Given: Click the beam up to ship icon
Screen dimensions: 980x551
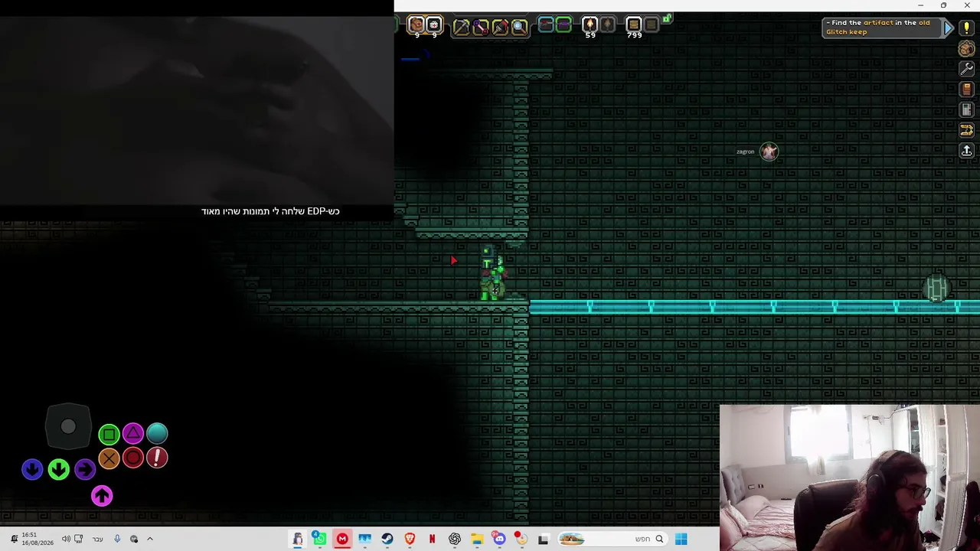Looking at the screenshot, I should click(x=966, y=151).
